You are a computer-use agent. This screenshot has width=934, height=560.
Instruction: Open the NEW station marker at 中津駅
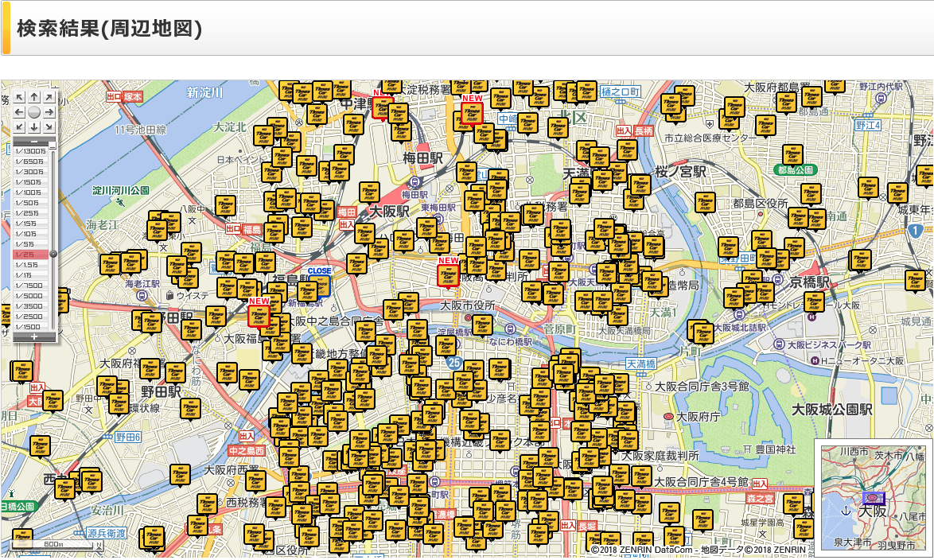[x=381, y=108]
